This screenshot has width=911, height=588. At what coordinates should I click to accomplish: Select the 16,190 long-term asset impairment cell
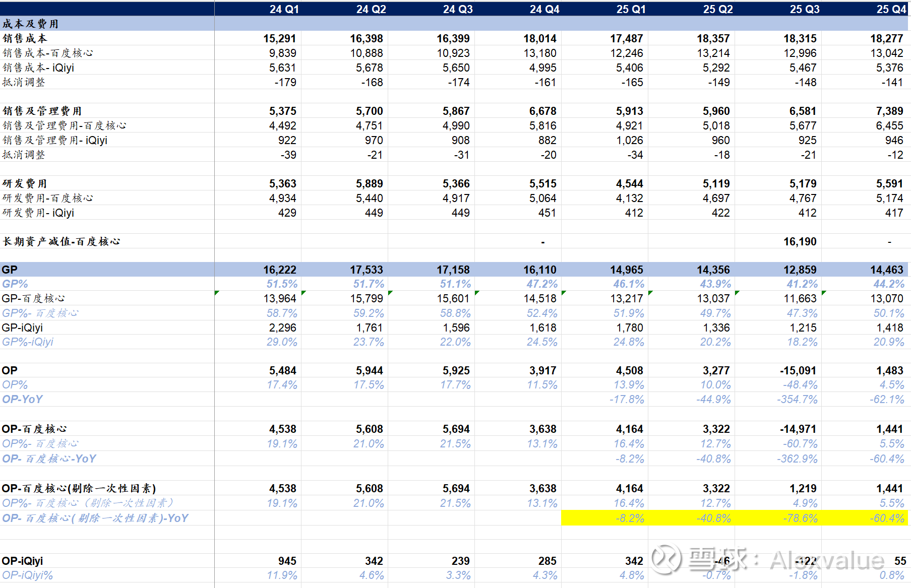pyautogui.click(x=800, y=242)
